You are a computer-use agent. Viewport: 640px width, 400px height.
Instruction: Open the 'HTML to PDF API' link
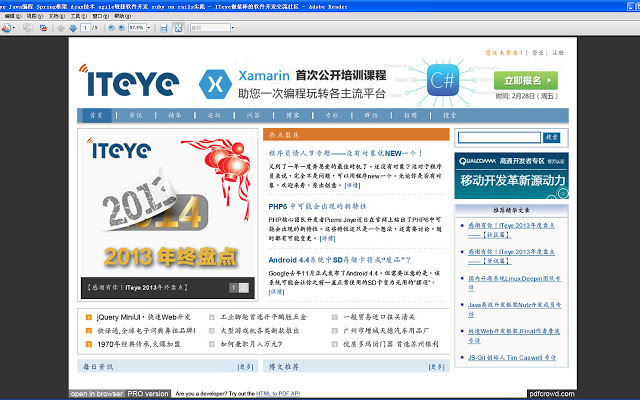(278, 394)
